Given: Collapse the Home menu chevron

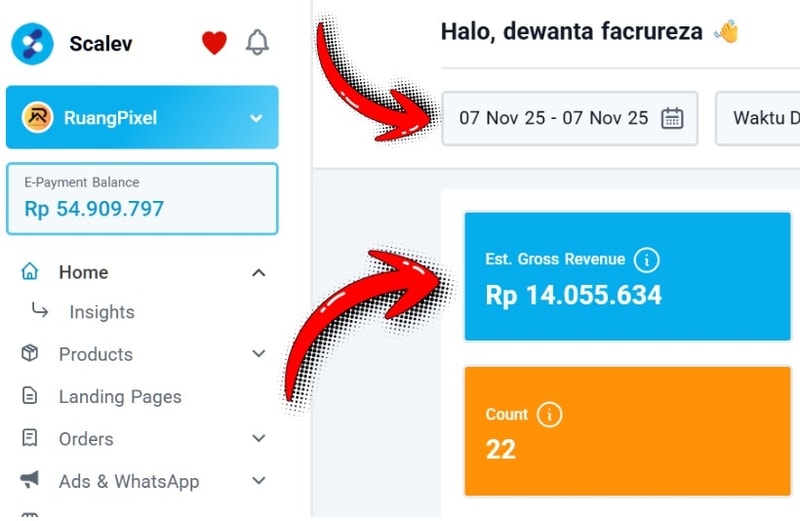Looking at the screenshot, I should pyautogui.click(x=258, y=272).
